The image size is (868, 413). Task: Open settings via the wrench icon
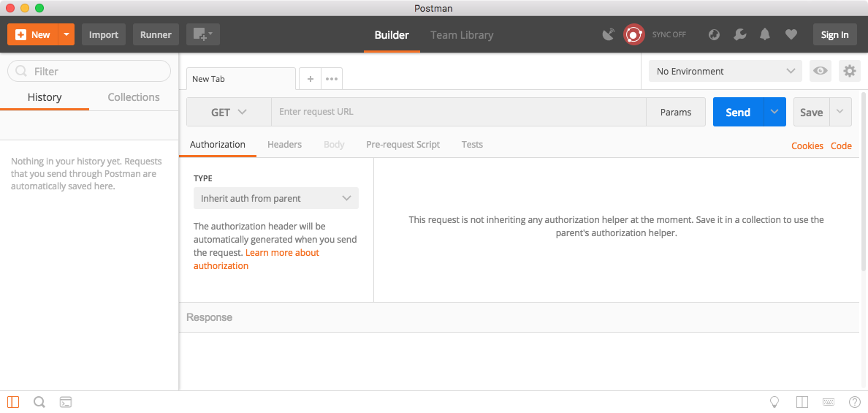coord(740,34)
